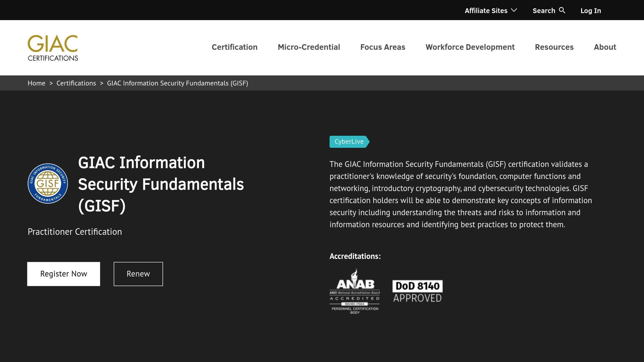The height and width of the screenshot is (362, 644).
Task: Click the GISF certification description paragraph
Action: (x=461, y=195)
